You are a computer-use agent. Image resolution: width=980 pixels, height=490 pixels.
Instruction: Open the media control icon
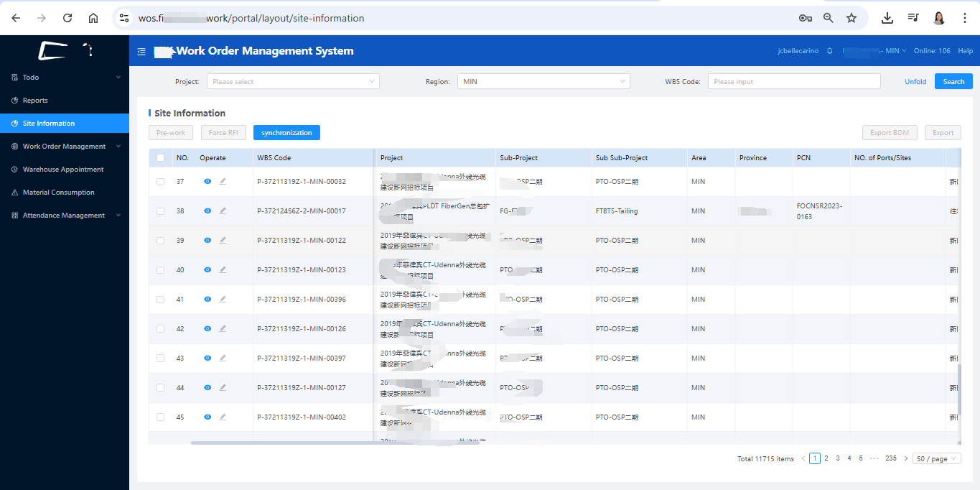(x=913, y=18)
